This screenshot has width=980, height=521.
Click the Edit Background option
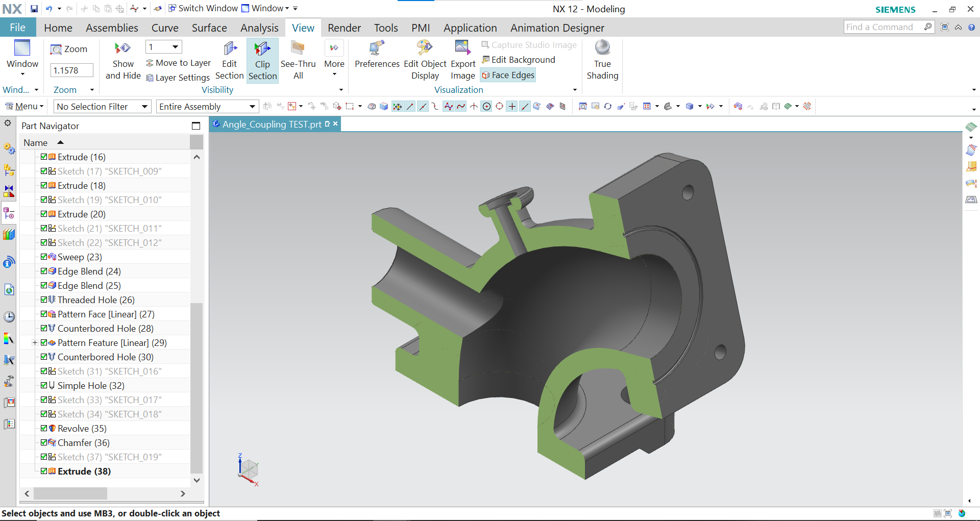(519, 60)
